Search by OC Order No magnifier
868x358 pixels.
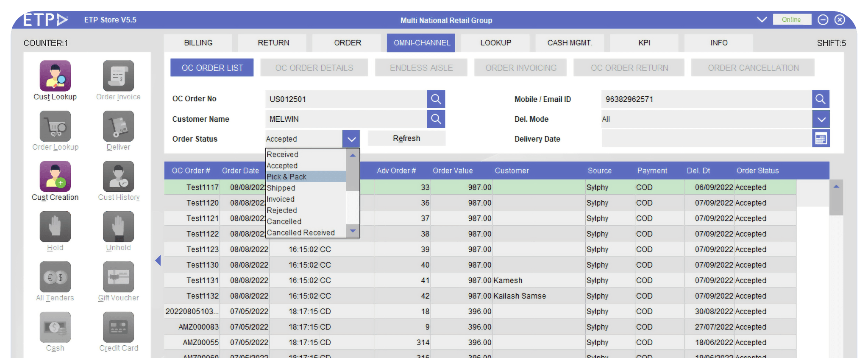(x=436, y=99)
